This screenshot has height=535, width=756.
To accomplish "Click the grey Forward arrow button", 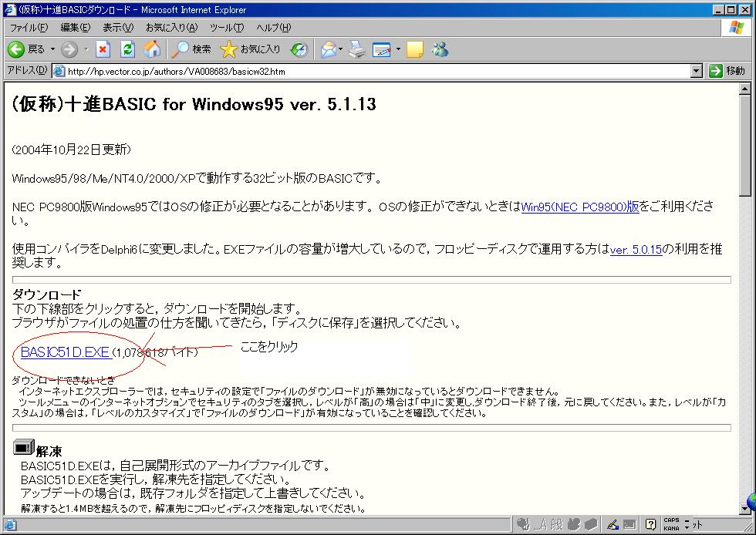I will point(69,49).
